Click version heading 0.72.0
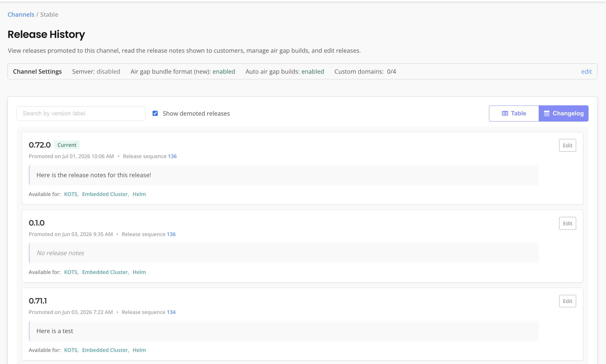This screenshot has height=364, width=606. (x=40, y=145)
